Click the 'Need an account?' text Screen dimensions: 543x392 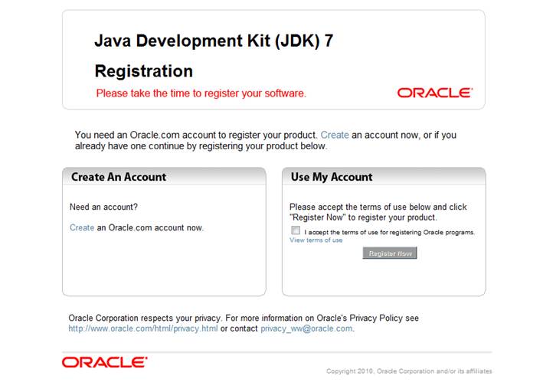[x=103, y=207]
